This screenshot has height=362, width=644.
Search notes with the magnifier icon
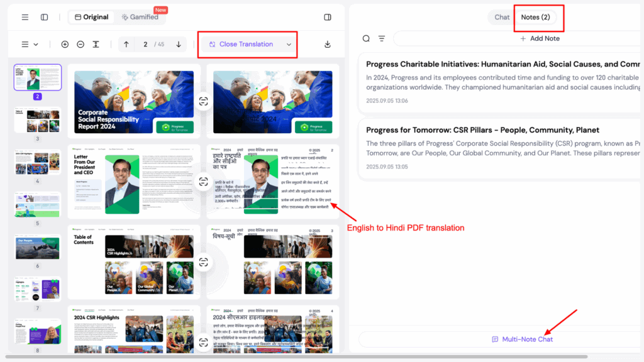(x=366, y=38)
